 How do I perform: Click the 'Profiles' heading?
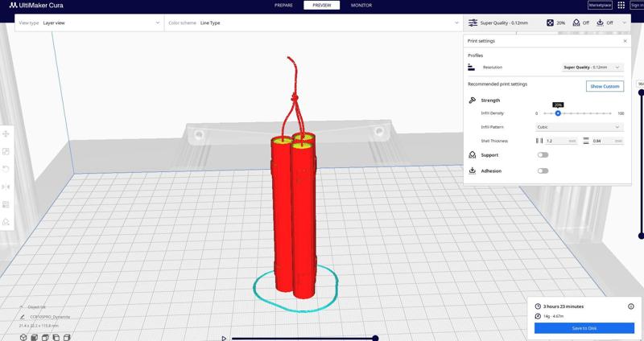pyautogui.click(x=475, y=55)
